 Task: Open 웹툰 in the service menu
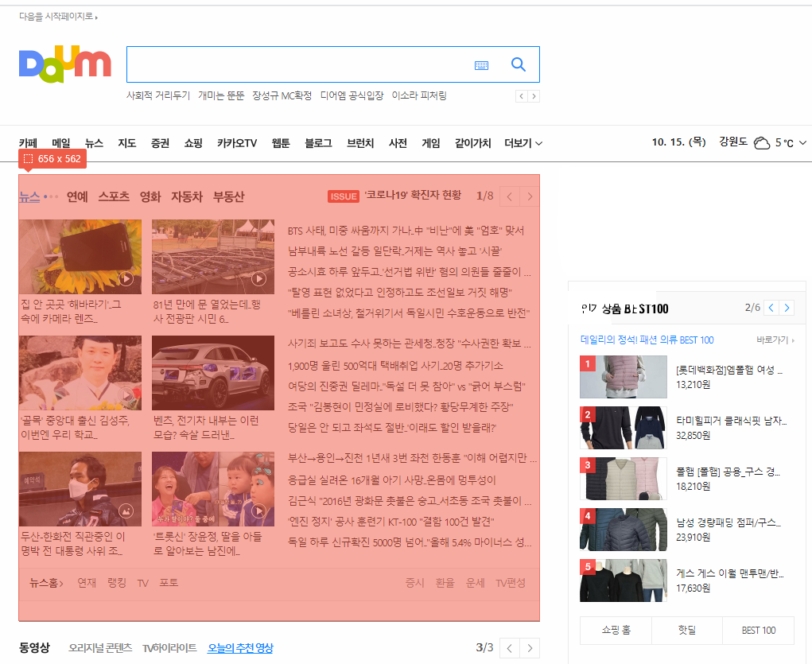[281, 143]
